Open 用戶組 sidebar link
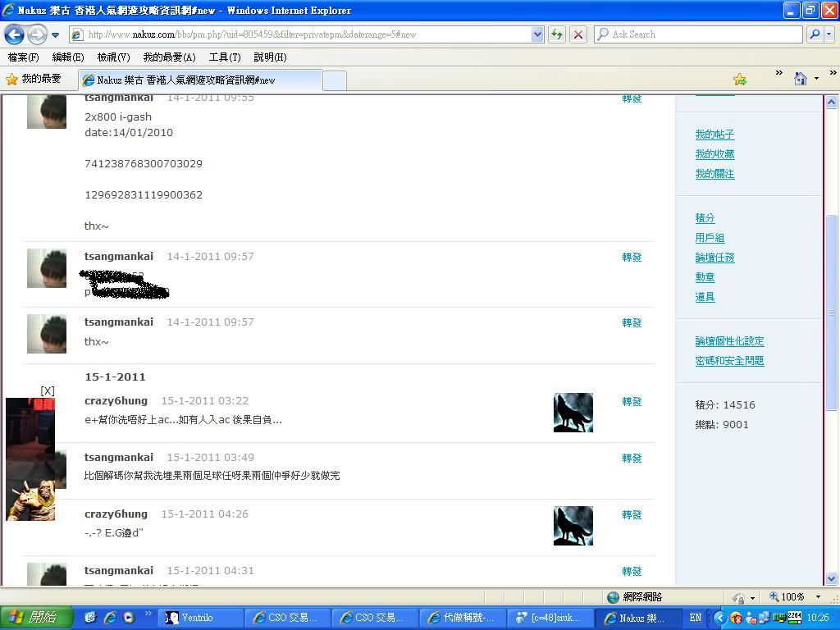The width and height of the screenshot is (840, 630). (x=710, y=238)
